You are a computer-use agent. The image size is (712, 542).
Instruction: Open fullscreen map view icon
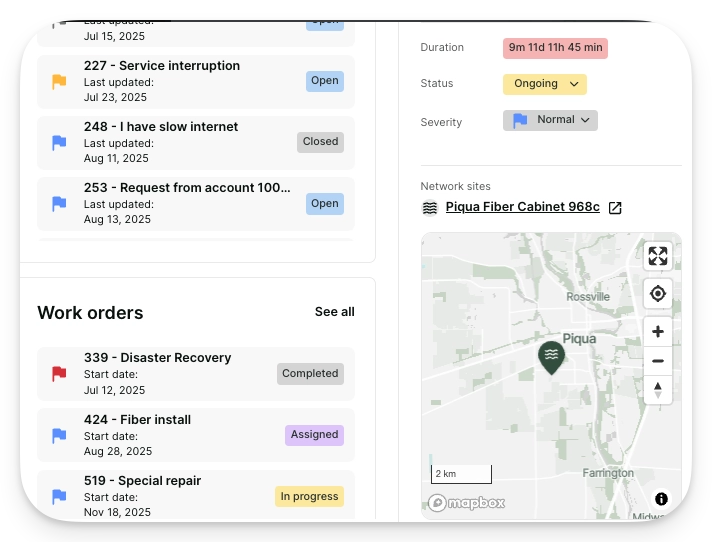pyautogui.click(x=658, y=256)
